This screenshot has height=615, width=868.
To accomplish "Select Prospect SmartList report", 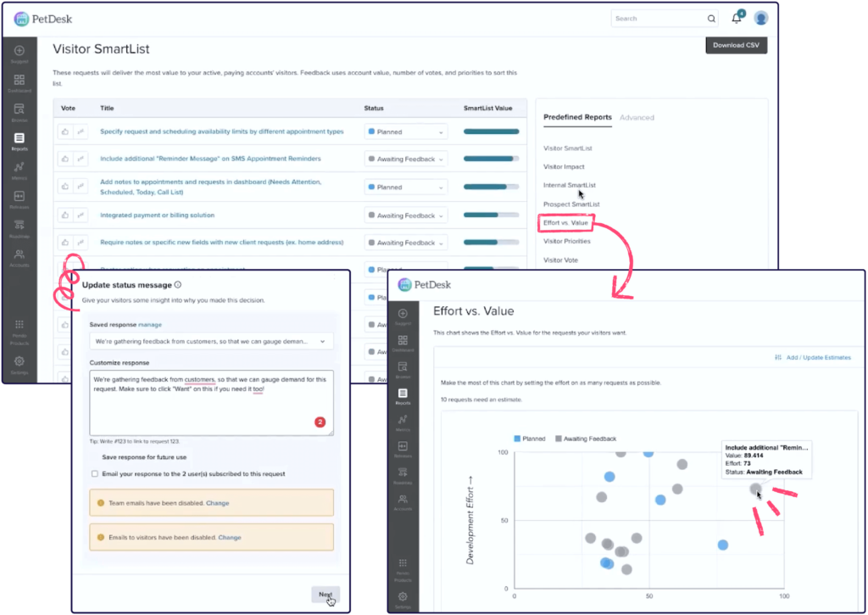I will pos(571,204).
